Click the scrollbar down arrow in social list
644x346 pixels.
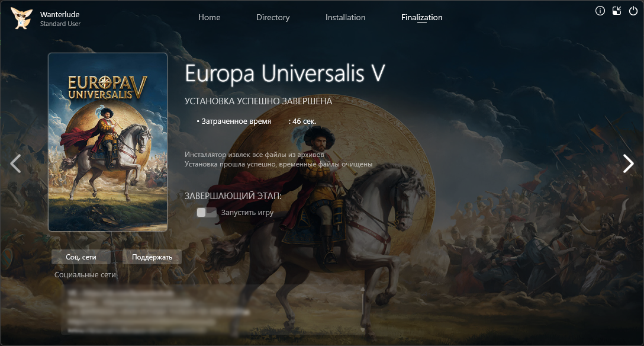click(362, 329)
